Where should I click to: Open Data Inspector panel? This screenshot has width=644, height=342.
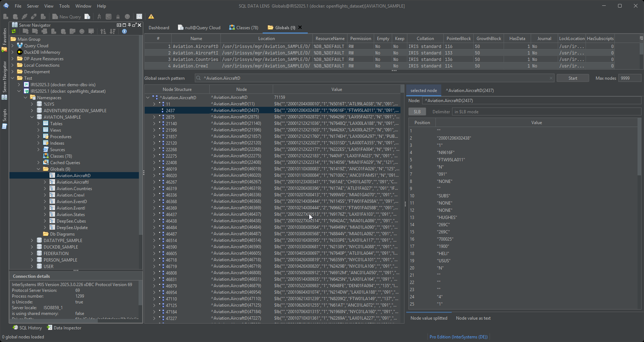(64, 328)
